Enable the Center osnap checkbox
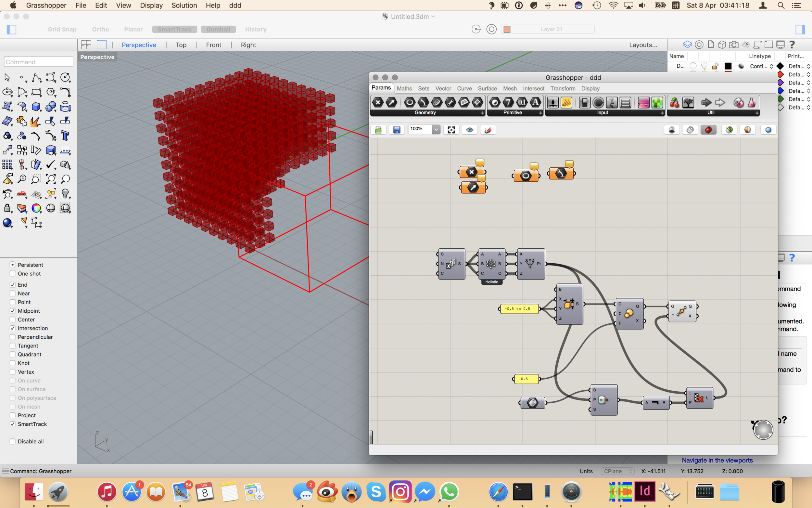The width and height of the screenshot is (812, 508). (x=13, y=319)
